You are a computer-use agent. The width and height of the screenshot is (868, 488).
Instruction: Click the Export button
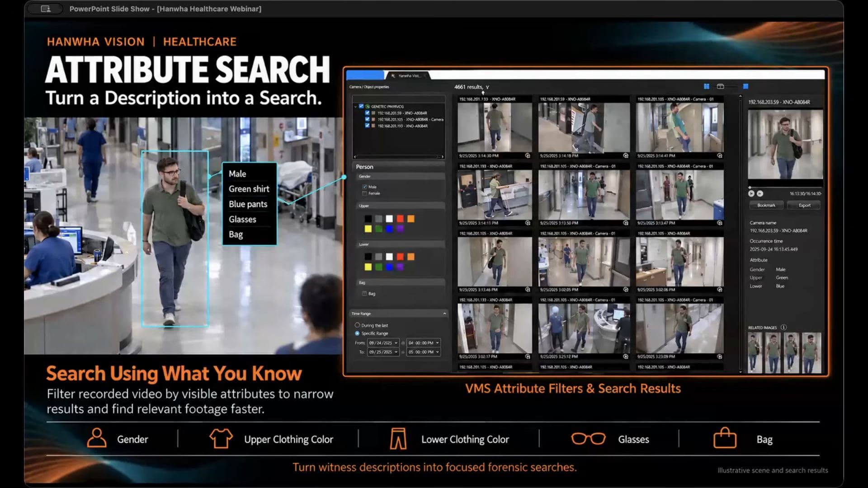pos(804,205)
